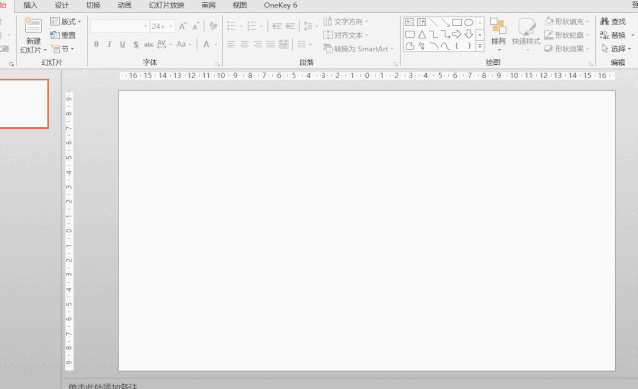638x389 pixels.
Task: Center the text alignment
Action: (x=245, y=44)
